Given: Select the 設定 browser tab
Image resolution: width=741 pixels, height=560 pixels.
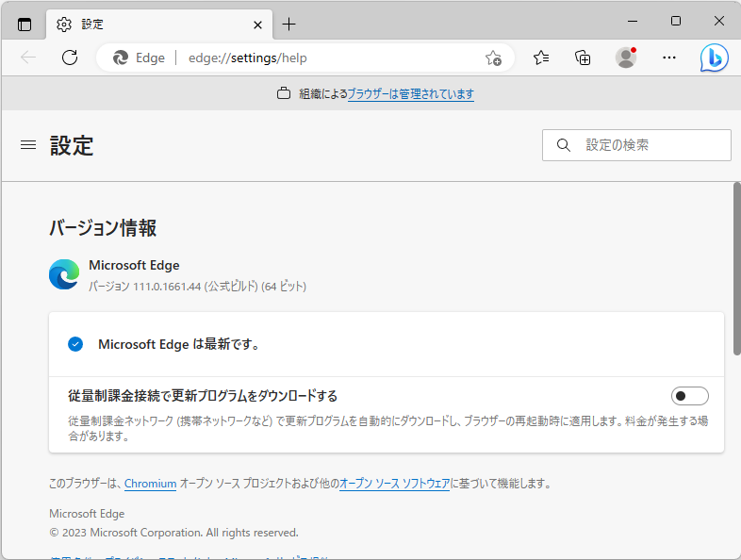Looking at the screenshot, I should (x=159, y=25).
